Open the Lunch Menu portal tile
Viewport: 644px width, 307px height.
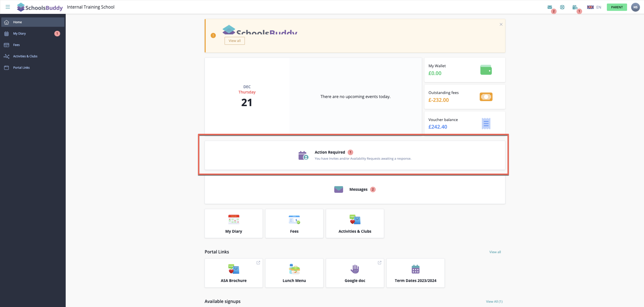294,273
